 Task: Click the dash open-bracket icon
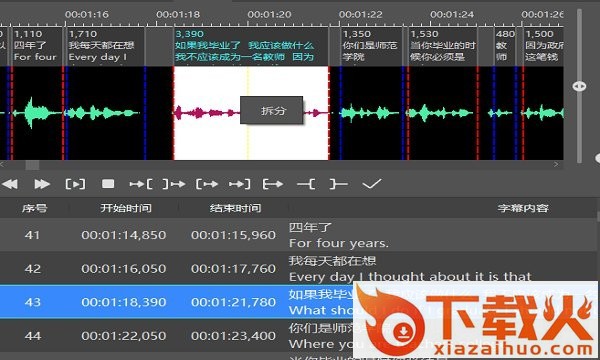(306, 184)
